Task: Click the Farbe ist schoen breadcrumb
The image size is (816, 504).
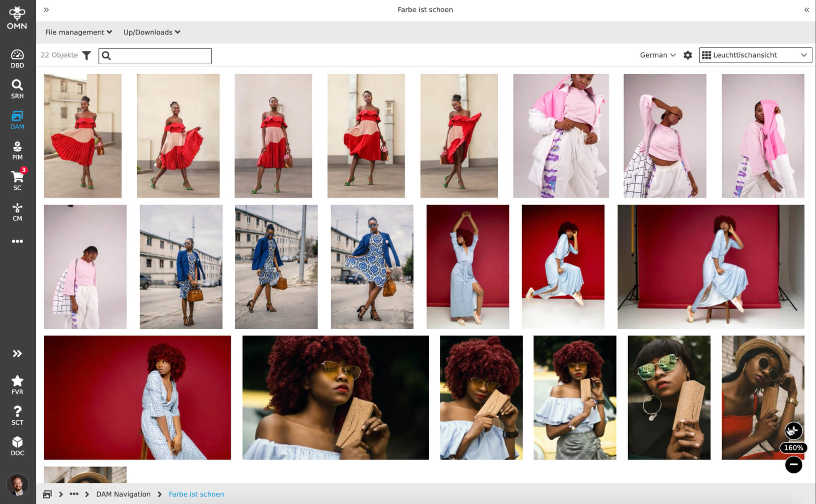Action: [x=196, y=494]
